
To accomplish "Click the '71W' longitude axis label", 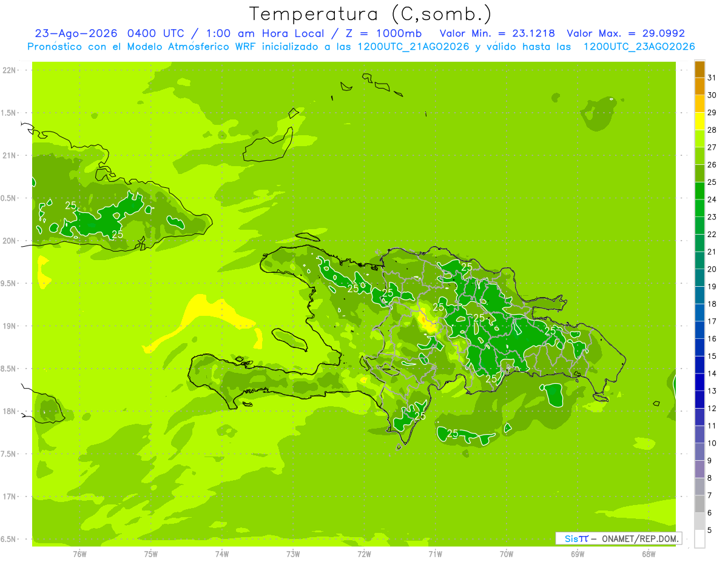I will click(x=435, y=554).
